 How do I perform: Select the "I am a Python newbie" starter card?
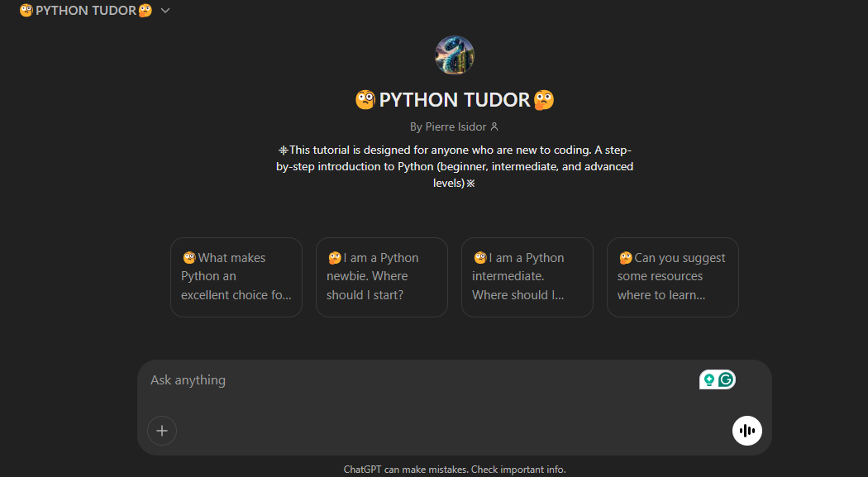[381, 277]
